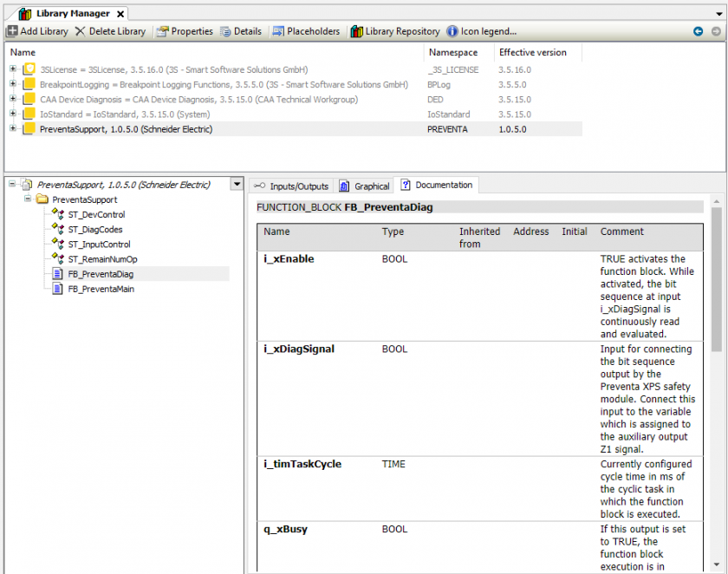Screen dimensions: 728x574
Task: Click the FB_PreventaMain function block icon
Action: coord(57,289)
